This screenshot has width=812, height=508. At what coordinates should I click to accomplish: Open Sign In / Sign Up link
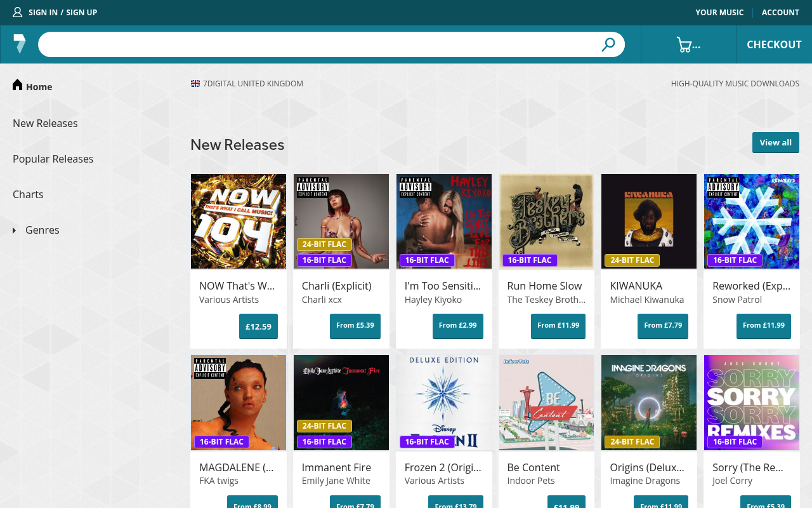pyautogui.click(x=63, y=12)
